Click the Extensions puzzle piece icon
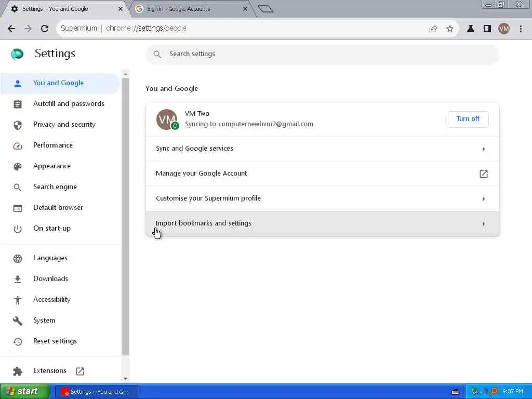This screenshot has width=532, height=399. (17, 371)
